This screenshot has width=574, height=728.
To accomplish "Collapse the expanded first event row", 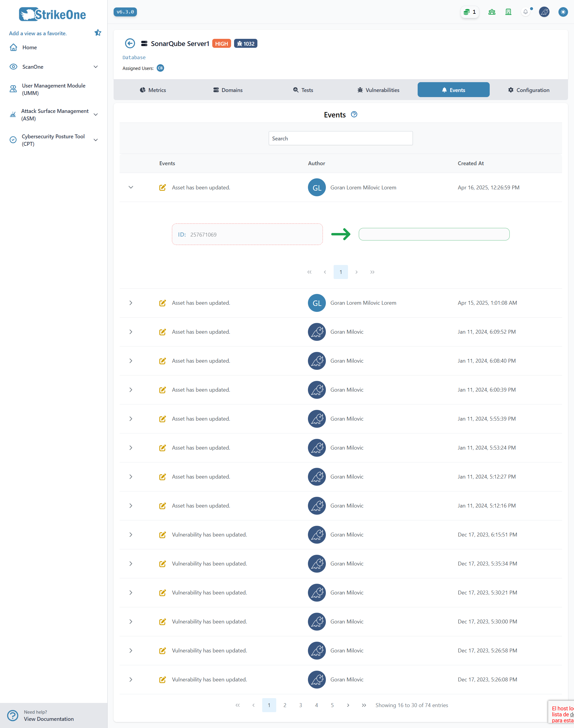I will pos(131,187).
